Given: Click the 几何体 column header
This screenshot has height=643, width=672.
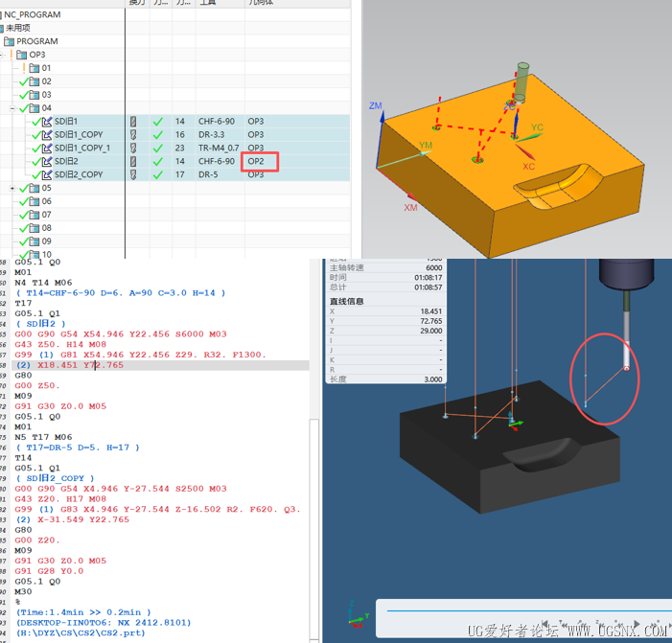Looking at the screenshot, I should point(260,4).
